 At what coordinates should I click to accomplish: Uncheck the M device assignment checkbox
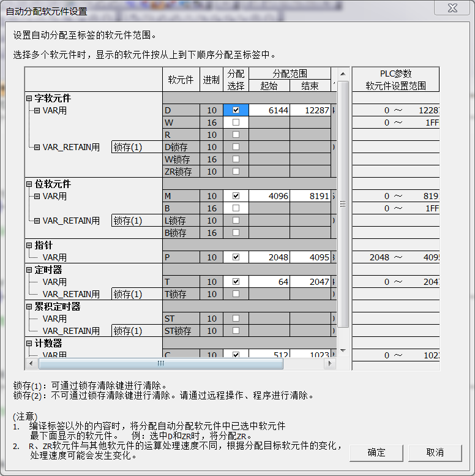click(x=236, y=196)
